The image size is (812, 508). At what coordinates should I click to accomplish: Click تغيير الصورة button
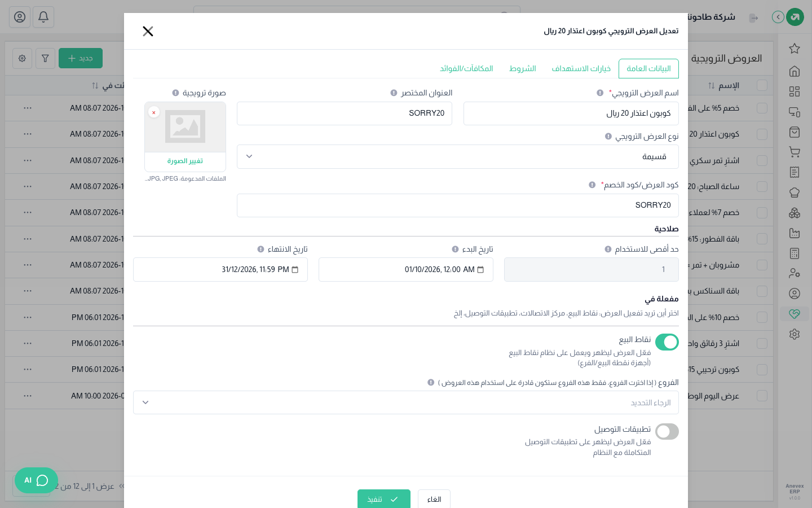tap(185, 161)
